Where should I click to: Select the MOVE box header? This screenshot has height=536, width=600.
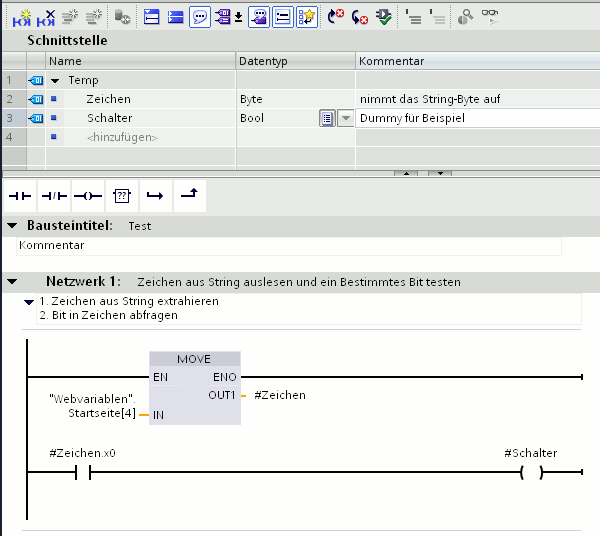point(195,359)
